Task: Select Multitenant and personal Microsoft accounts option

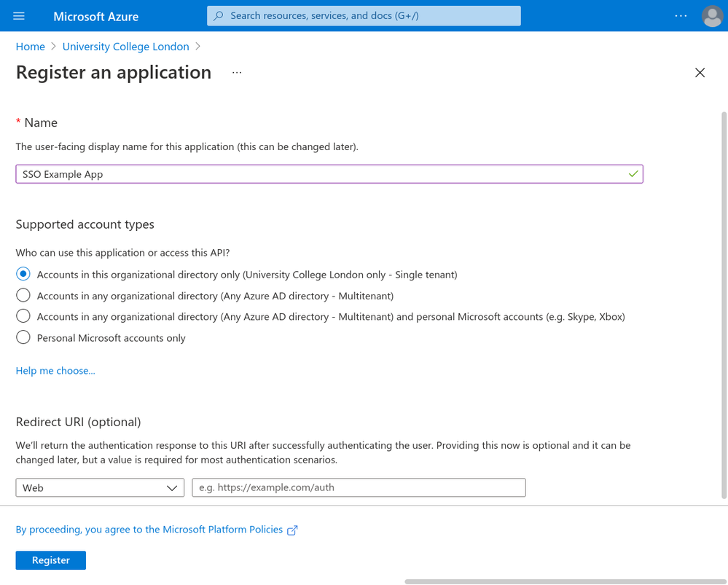Action: pyautogui.click(x=23, y=316)
